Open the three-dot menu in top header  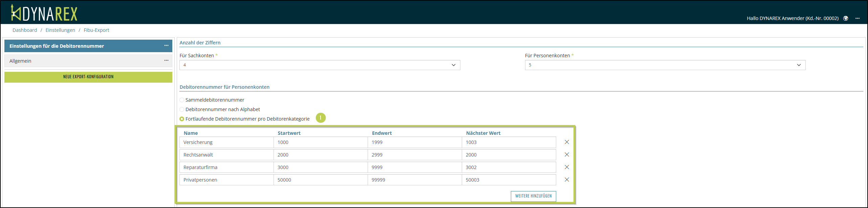[858, 18]
